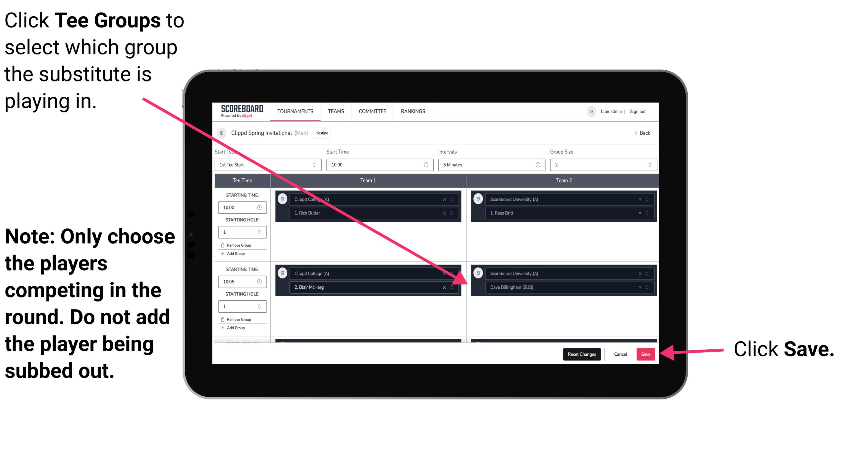Click the X icon next to Rich Butler
This screenshot has width=868, height=467.
pyautogui.click(x=447, y=212)
